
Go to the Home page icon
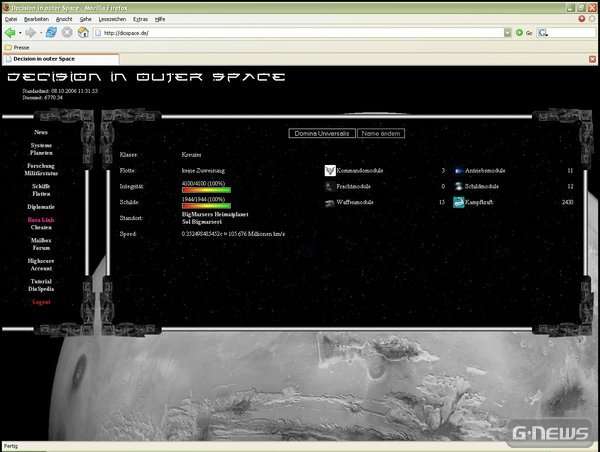point(83,33)
